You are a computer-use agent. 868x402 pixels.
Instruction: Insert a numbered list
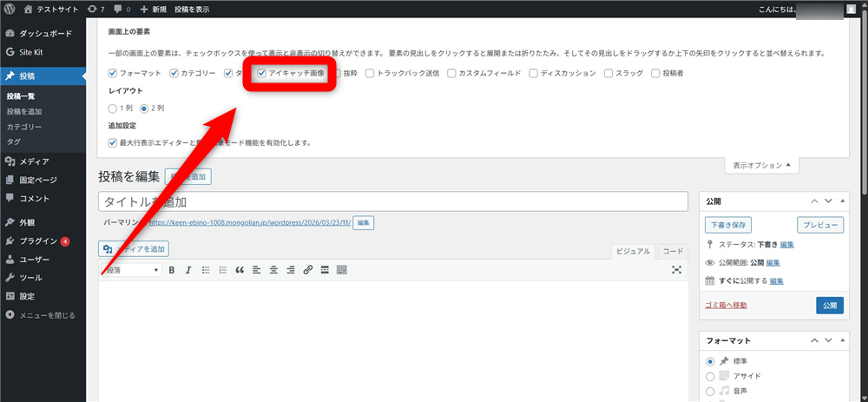(x=222, y=270)
